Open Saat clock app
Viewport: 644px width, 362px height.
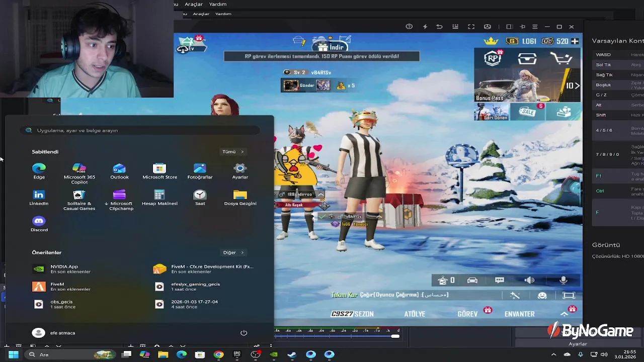[200, 198]
